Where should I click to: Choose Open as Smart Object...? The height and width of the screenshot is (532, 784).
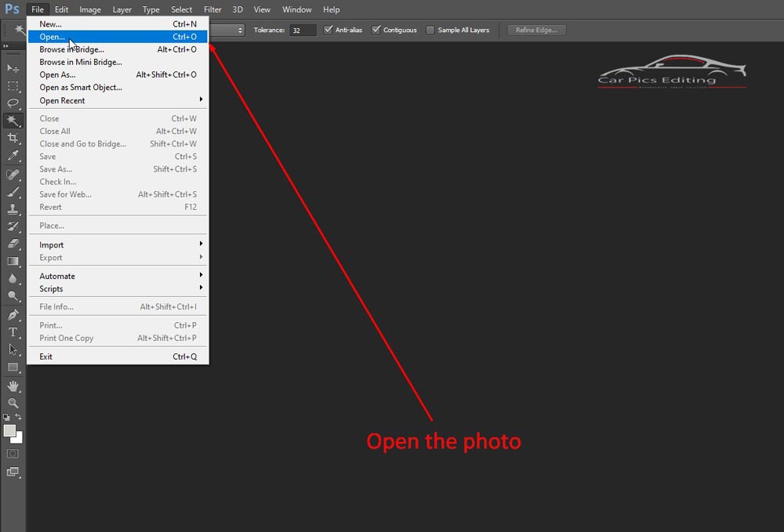tap(118, 88)
